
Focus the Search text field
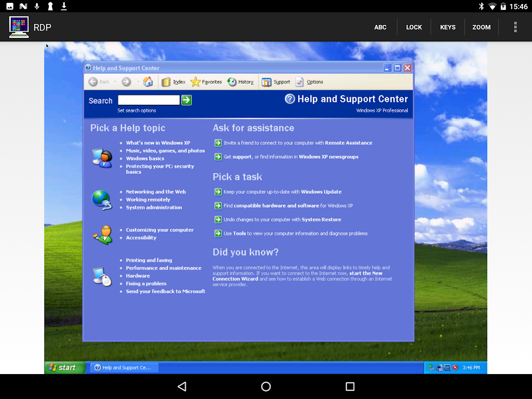[x=149, y=100]
